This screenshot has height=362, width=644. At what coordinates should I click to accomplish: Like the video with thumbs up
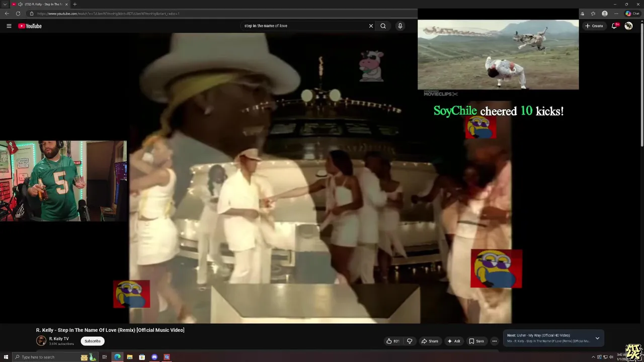click(x=393, y=341)
